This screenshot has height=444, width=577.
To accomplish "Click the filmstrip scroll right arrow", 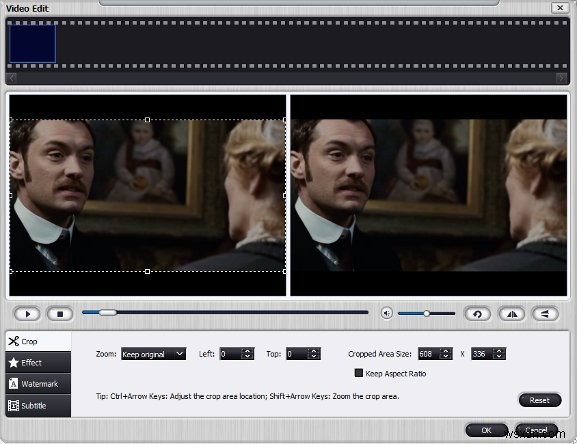I will pos(561,78).
